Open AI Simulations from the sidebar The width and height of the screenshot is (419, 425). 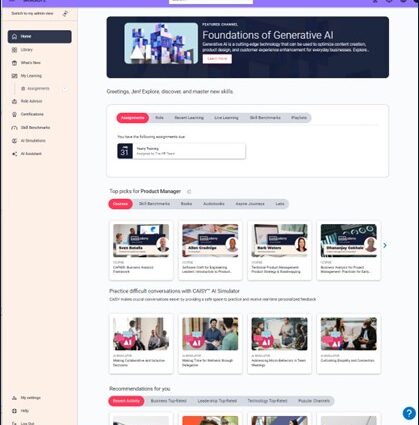(x=33, y=141)
